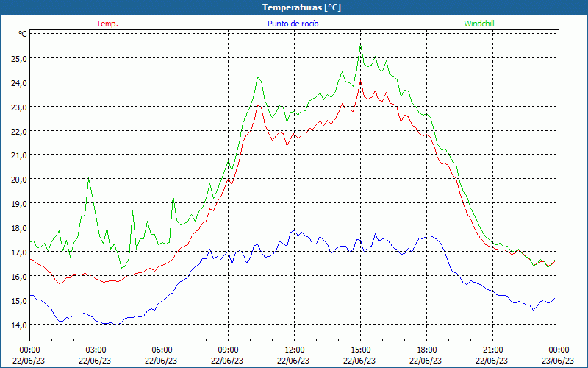Click the green Windchill peak at 15:00

[360, 46]
